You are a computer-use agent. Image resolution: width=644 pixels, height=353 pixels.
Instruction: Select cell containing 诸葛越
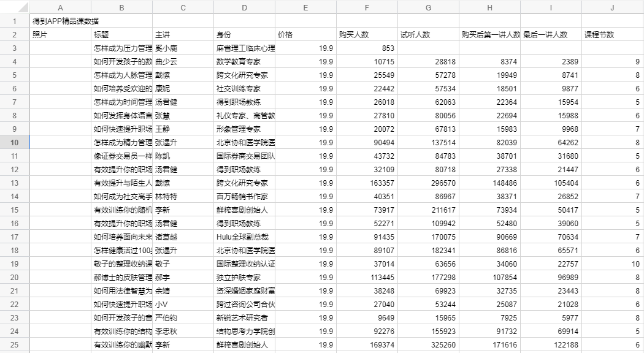tap(183, 237)
